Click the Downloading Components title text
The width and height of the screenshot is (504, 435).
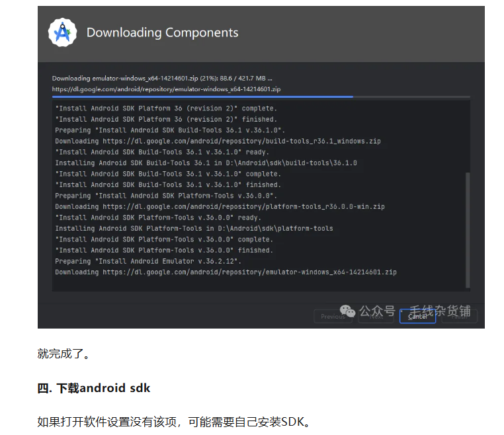point(162,32)
